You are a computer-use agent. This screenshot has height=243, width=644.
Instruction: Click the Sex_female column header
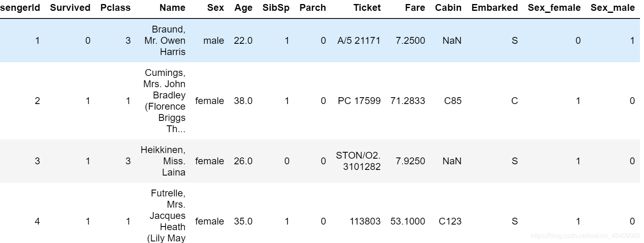pos(554,8)
